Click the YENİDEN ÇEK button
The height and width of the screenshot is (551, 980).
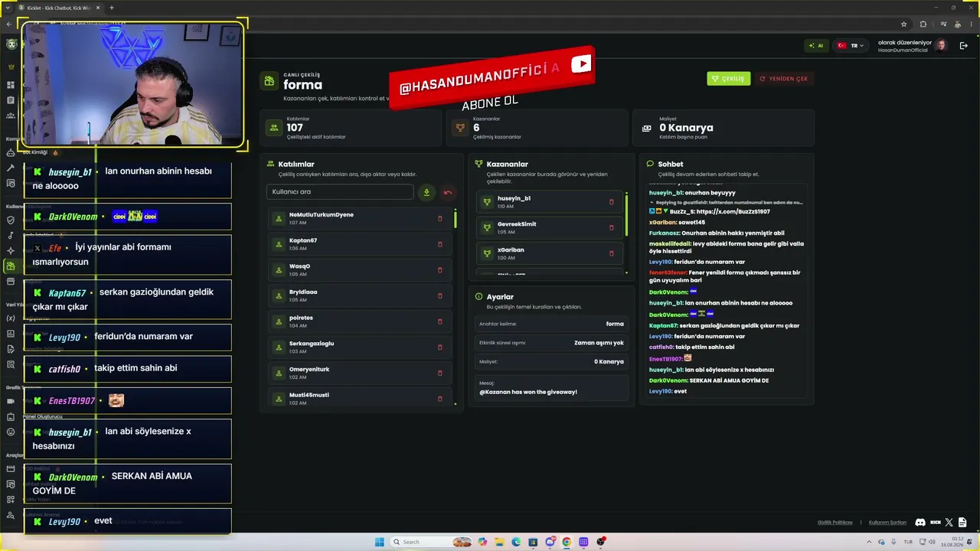click(783, 78)
